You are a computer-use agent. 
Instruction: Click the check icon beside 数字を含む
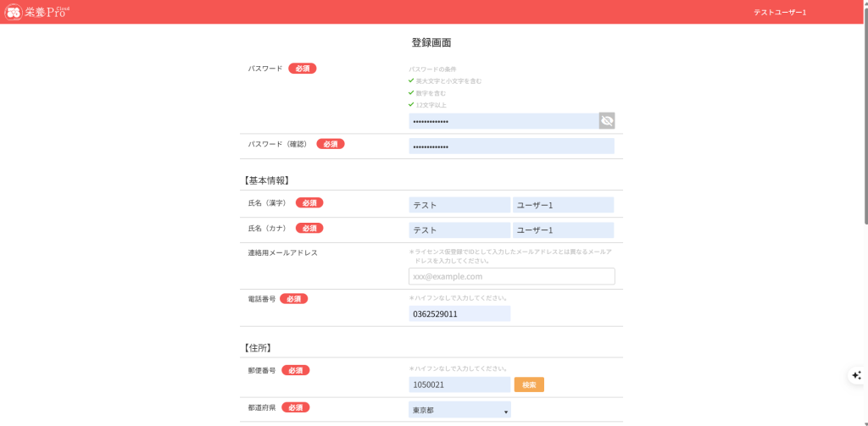[411, 92]
